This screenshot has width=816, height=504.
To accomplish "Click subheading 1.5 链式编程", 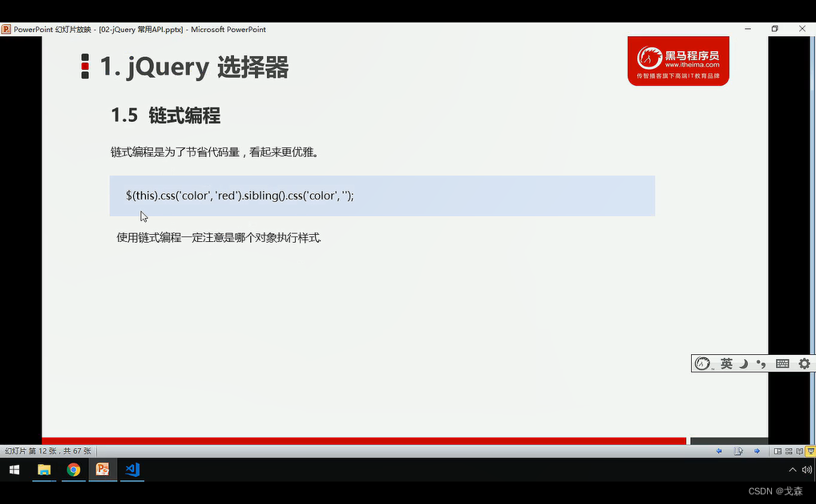I will [165, 115].
